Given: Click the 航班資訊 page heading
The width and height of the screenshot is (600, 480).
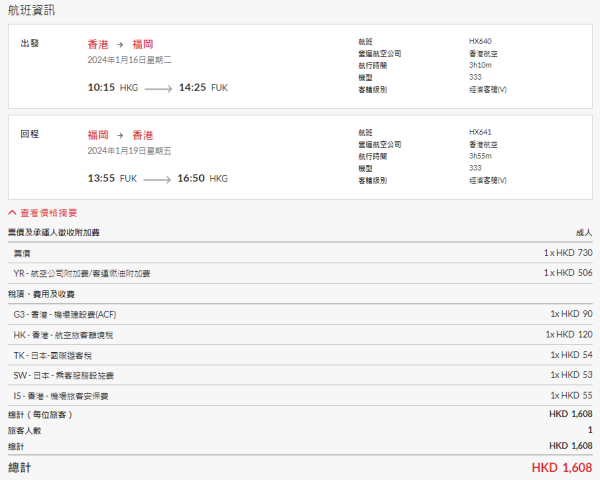Looking at the screenshot, I should point(32,11).
